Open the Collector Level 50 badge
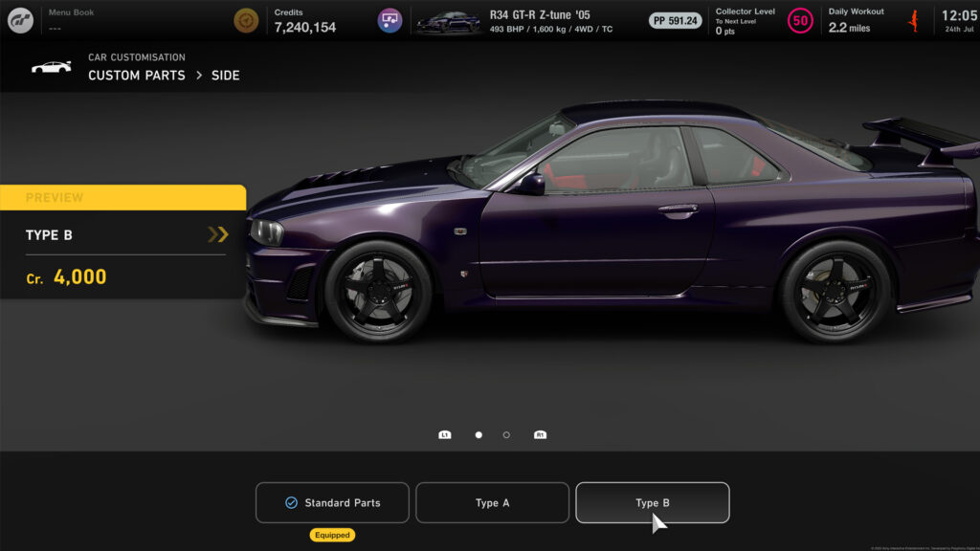This screenshot has height=551, width=980. pos(800,21)
